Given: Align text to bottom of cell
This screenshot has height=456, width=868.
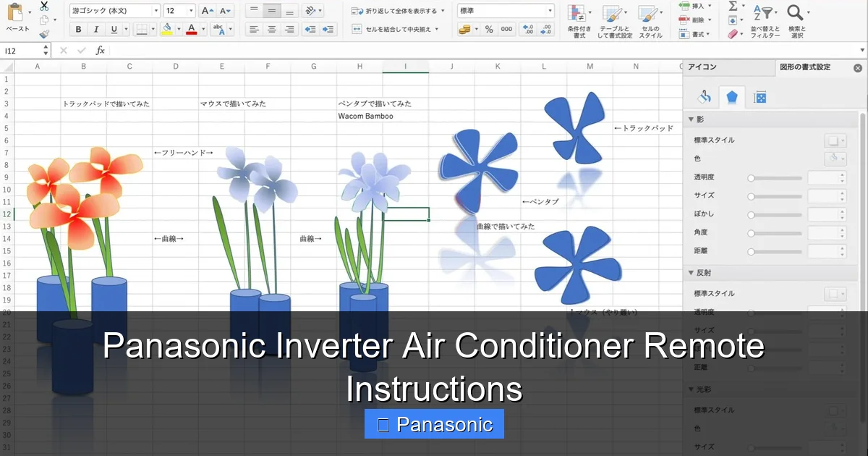Looking at the screenshot, I should pyautogui.click(x=289, y=11).
